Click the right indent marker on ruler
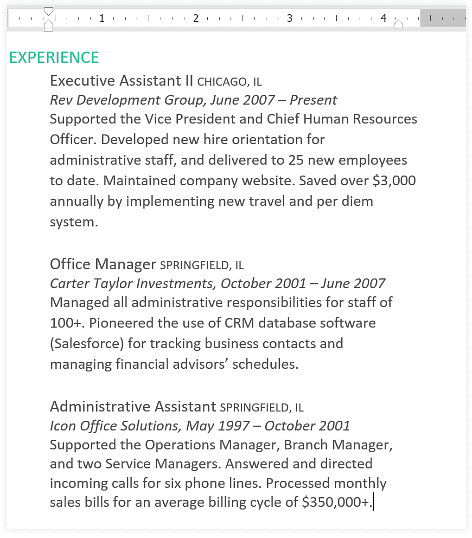Viewport: 472px width, 538px height. pyautogui.click(x=398, y=23)
